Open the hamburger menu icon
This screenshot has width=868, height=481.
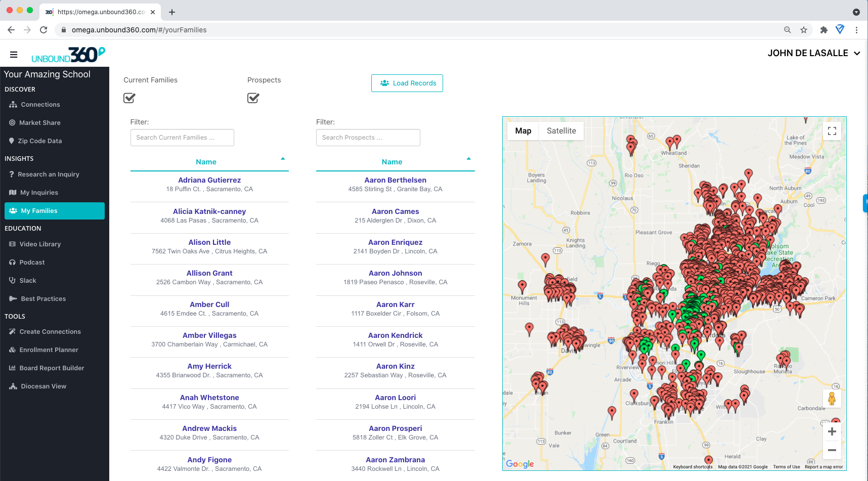14,55
